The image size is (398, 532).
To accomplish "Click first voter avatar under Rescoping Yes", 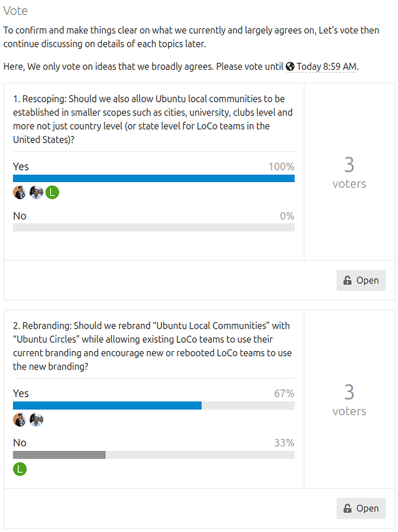I will (20, 192).
